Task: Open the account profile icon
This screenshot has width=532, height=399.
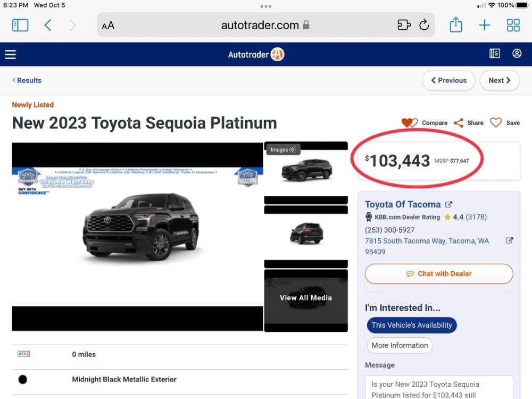Action: tap(517, 54)
